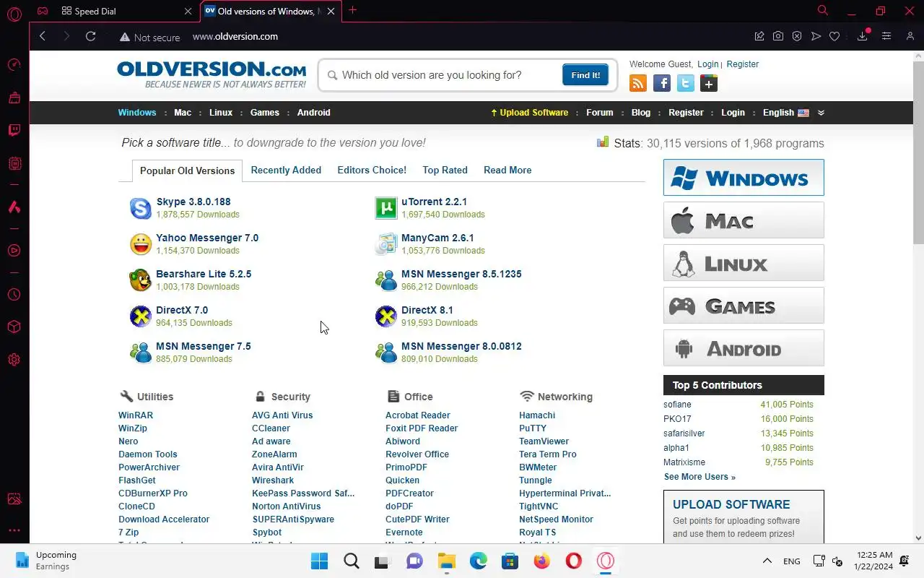Screen dimensions: 924x578
Task: Open the Linux menu item
Action: 221,113
